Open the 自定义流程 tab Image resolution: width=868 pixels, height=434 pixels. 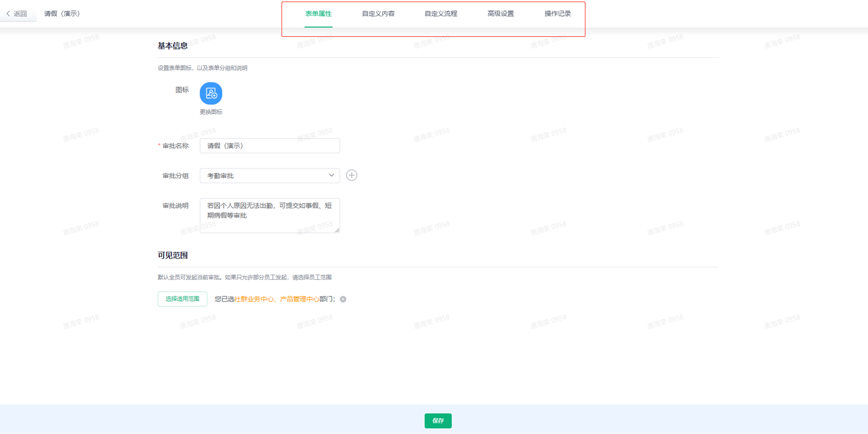[x=441, y=13]
